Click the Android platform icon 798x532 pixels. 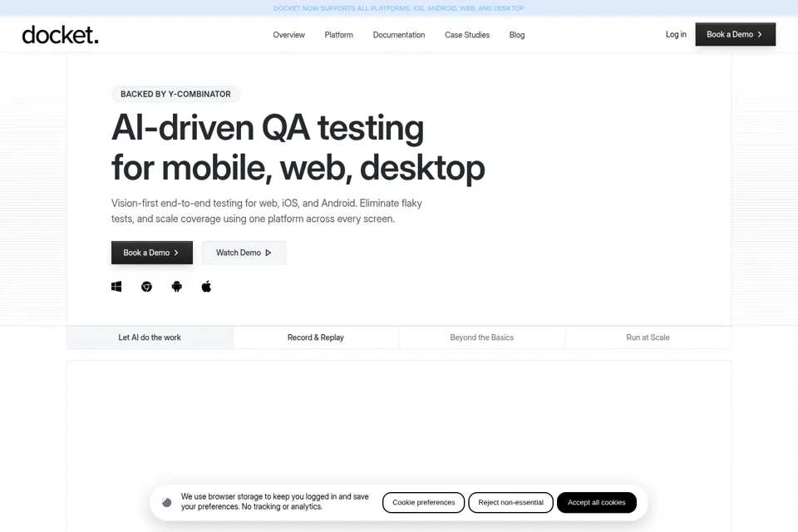pos(176,287)
